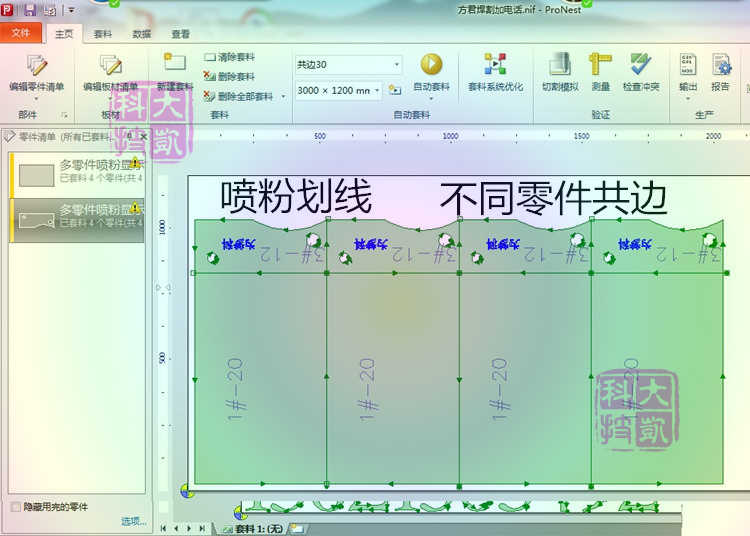The height and width of the screenshot is (536, 750).
Task: Expand the 编辑零件清单 dropdown arrow
Action: click(x=36, y=98)
